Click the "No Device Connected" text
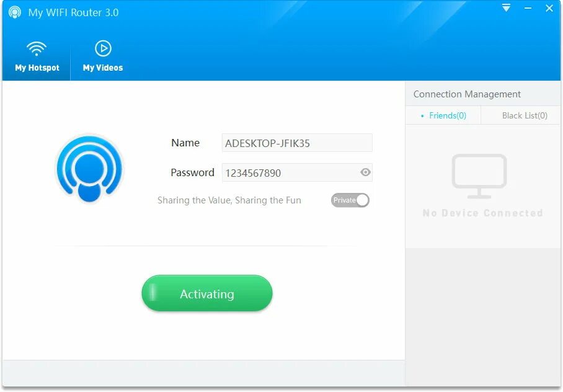Viewport: 563px width, 392px height. (482, 213)
